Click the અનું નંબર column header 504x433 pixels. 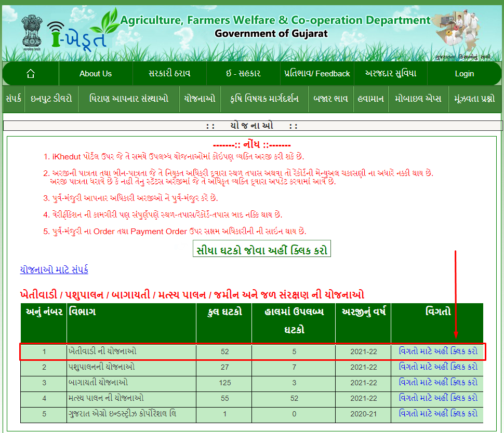click(44, 323)
